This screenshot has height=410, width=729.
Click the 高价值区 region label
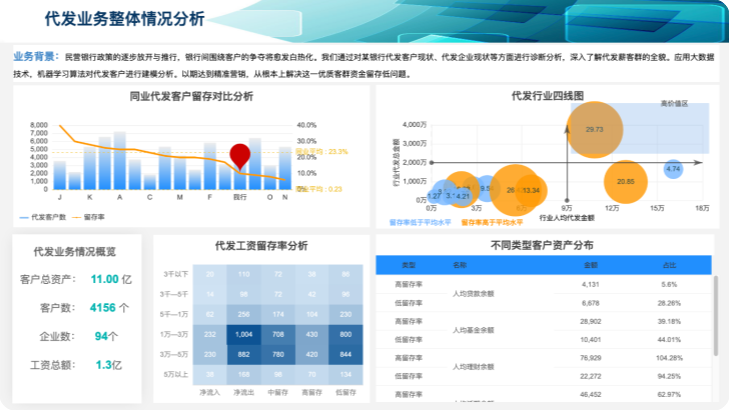click(x=674, y=104)
